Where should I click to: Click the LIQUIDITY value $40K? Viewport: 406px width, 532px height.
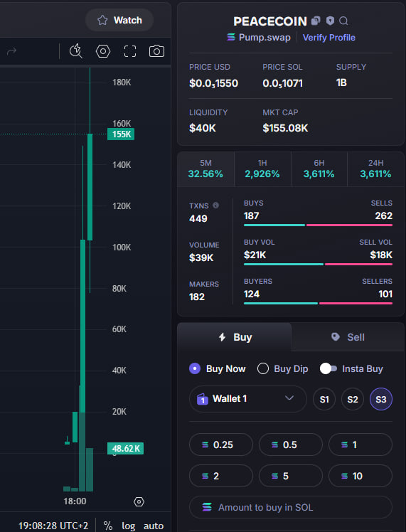pyautogui.click(x=203, y=128)
